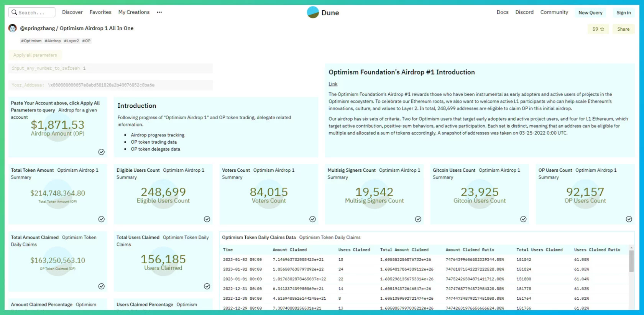Screen dimensions: 644x315
Task: Open Optimism Token Daily Claims Data title
Action: (x=259, y=238)
